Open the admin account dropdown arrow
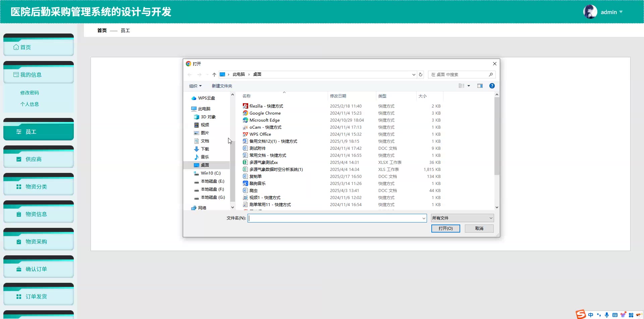The height and width of the screenshot is (319, 644). tap(621, 12)
